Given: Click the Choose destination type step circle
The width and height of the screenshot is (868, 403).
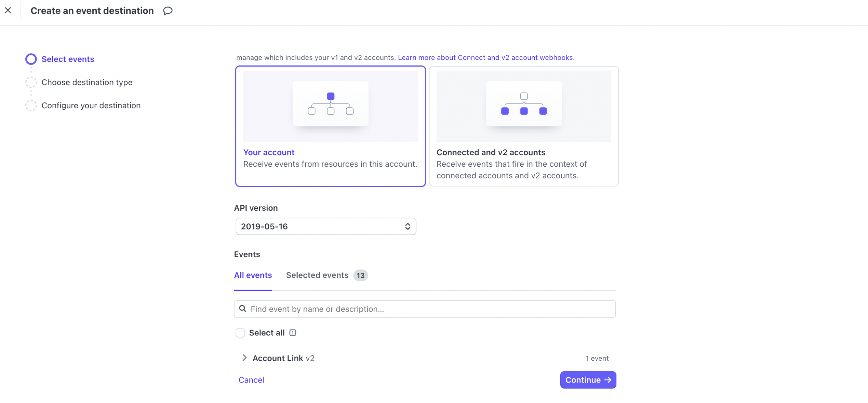Looking at the screenshot, I should click(31, 82).
